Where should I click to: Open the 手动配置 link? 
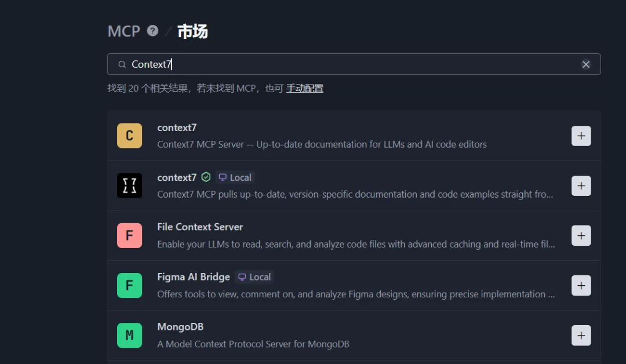point(304,89)
